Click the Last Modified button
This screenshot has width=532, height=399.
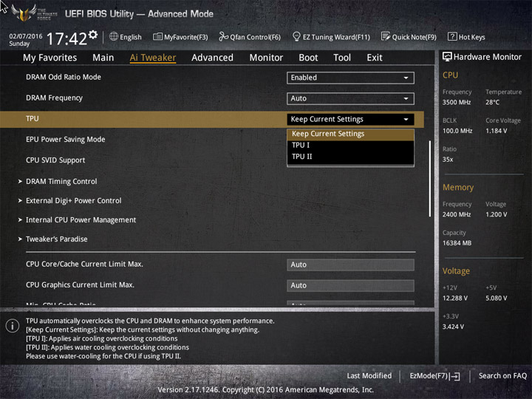click(369, 376)
